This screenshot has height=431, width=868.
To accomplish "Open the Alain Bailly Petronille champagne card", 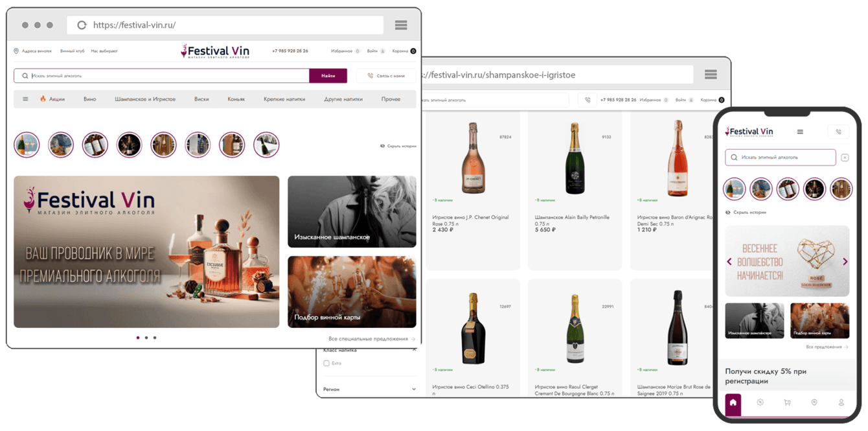I will [x=575, y=190].
